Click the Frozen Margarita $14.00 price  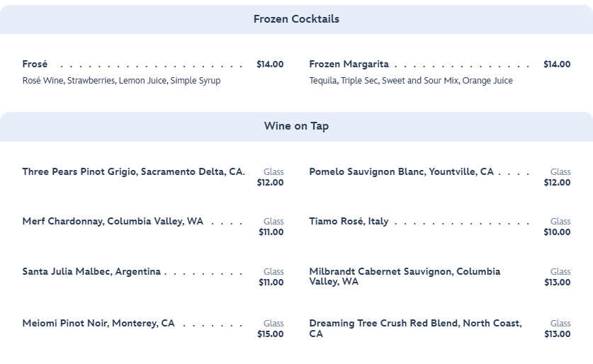pyautogui.click(x=557, y=64)
